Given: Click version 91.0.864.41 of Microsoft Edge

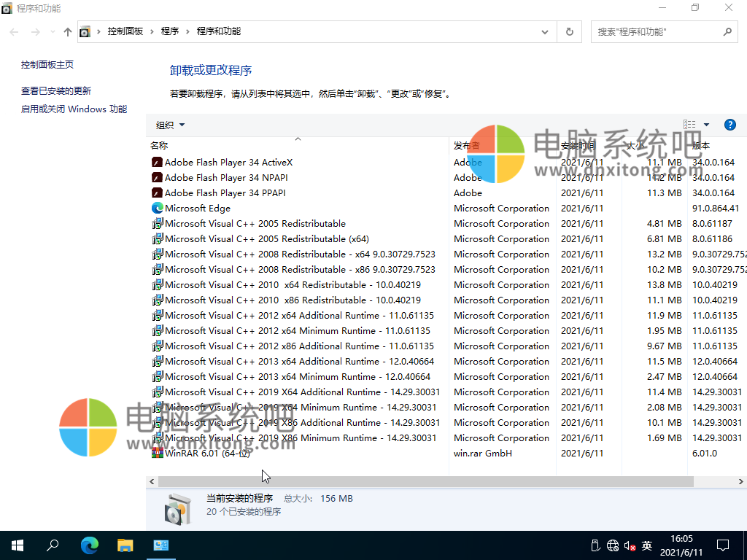Looking at the screenshot, I should (x=716, y=208).
